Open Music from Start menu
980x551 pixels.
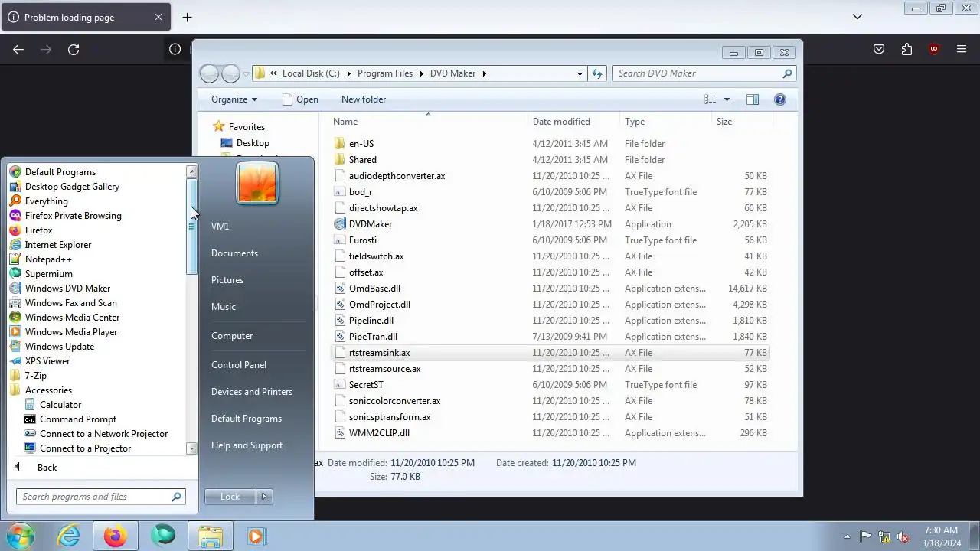(x=224, y=307)
